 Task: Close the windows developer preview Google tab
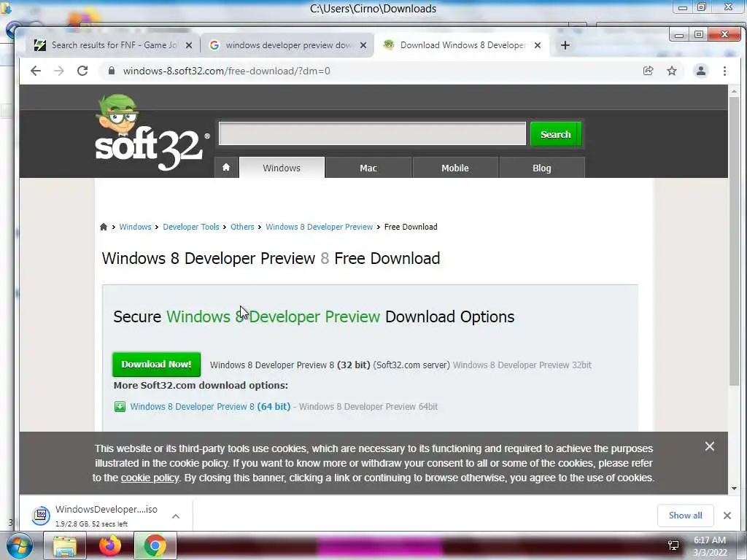click(363, 45)
